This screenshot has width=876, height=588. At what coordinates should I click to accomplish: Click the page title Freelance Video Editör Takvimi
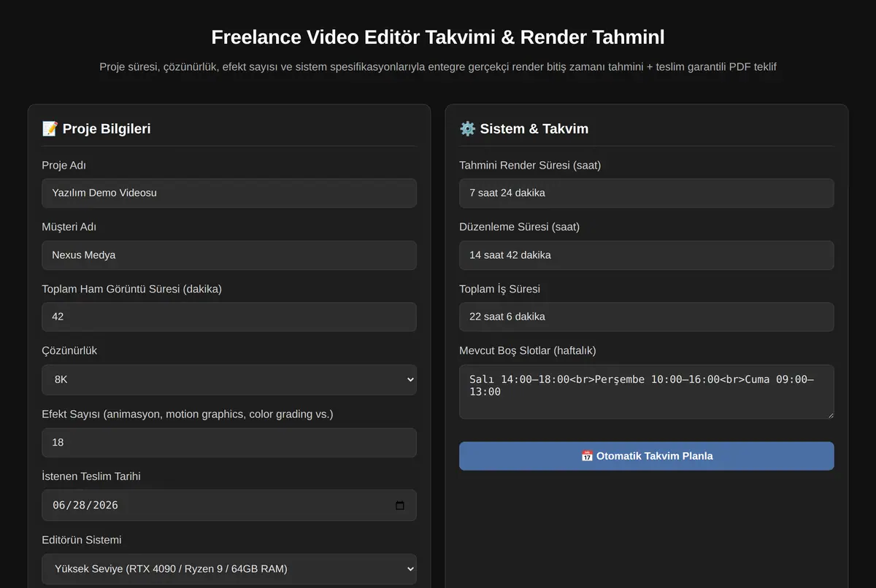click(x=438, y=37)
